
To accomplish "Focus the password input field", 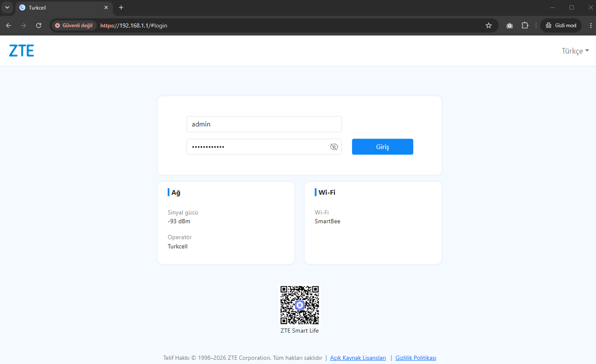I will click(264, 147).
